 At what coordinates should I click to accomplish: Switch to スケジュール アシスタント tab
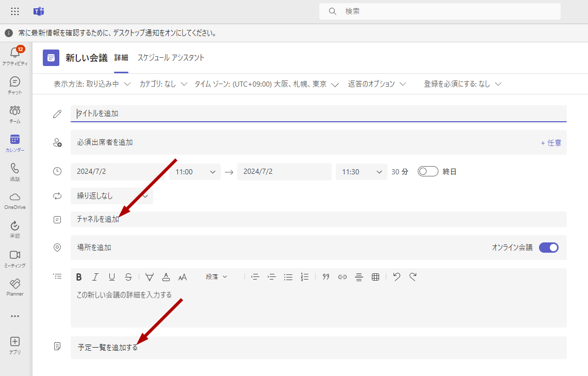point(171,58)
